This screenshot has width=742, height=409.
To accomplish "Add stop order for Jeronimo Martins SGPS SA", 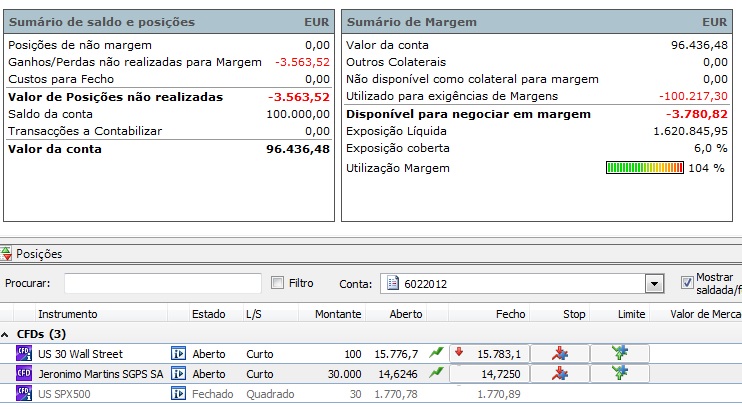I will 560,373.
